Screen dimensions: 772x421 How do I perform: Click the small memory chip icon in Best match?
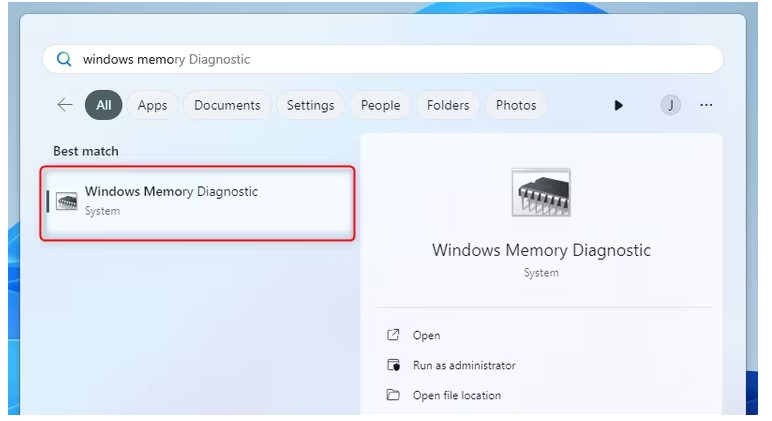point(66,201)
